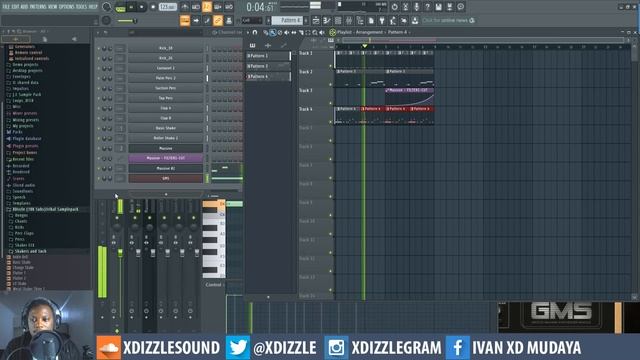Viewport: 640px width, 360px height.
Task: Mute the GMS channel LED
Action: pos(98,178)
